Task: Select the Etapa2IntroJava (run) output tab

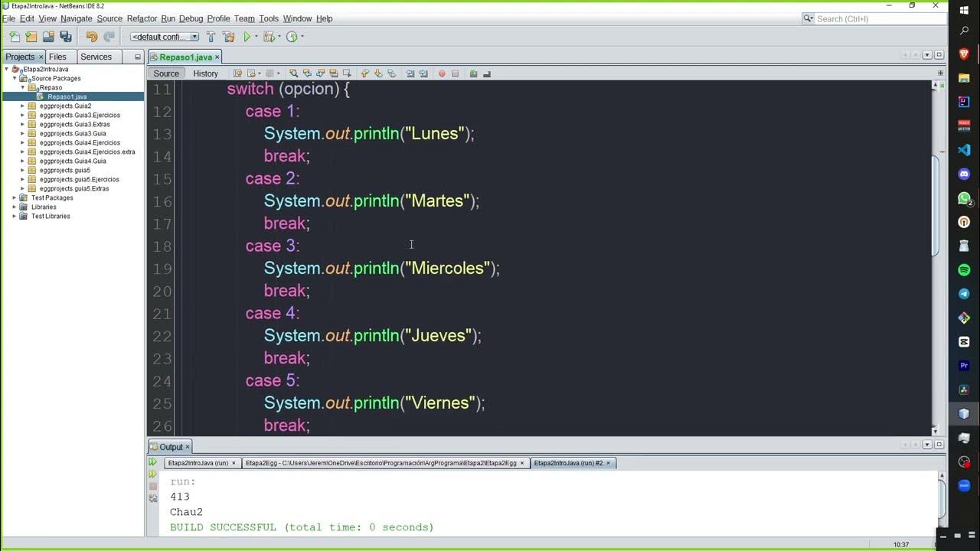Action: (201, 463)
